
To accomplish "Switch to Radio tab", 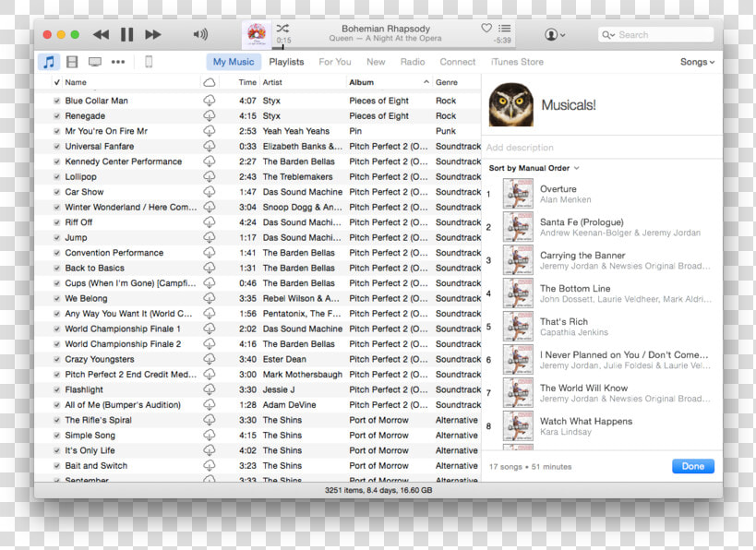I will [413, 62].
